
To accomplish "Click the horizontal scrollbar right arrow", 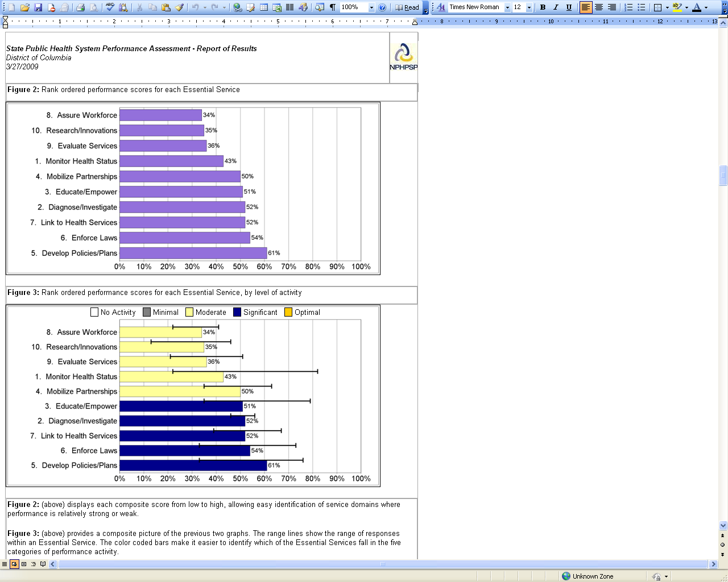I will tap(713, 564).
